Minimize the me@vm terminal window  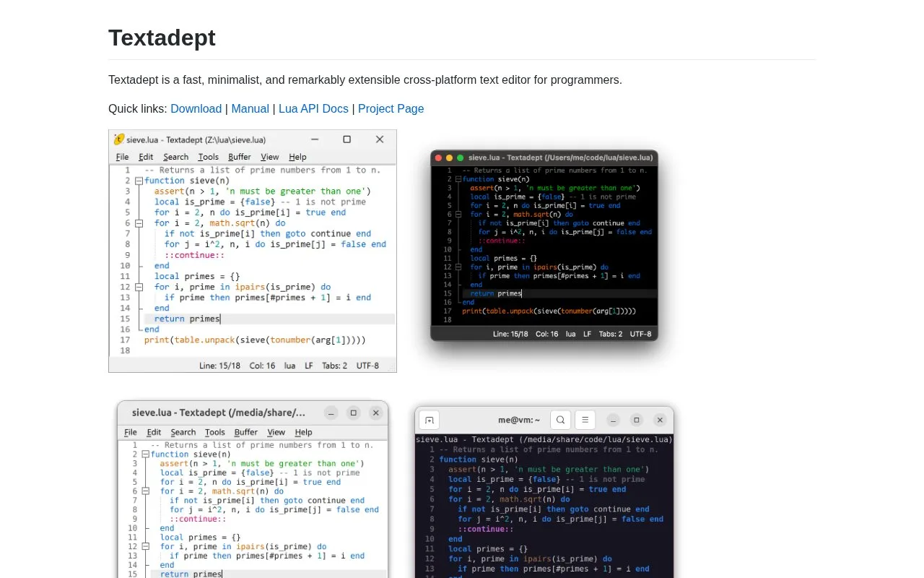613,420
